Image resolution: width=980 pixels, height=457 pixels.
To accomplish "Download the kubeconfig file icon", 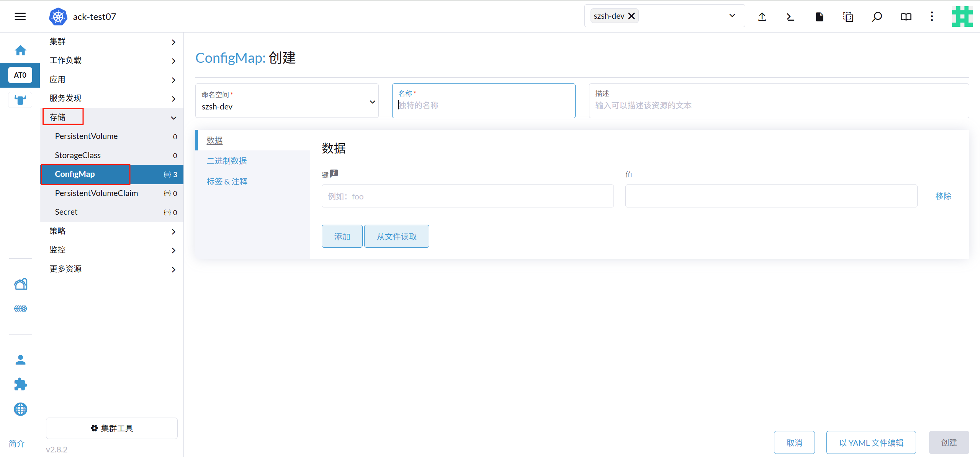I will tap(819, 16).
